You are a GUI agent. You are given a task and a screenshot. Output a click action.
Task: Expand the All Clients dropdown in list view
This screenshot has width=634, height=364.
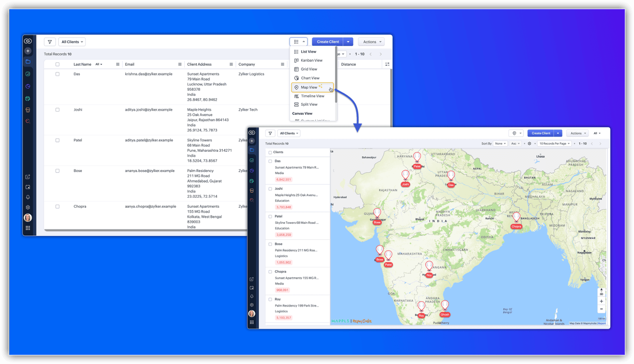pos(72,42)
